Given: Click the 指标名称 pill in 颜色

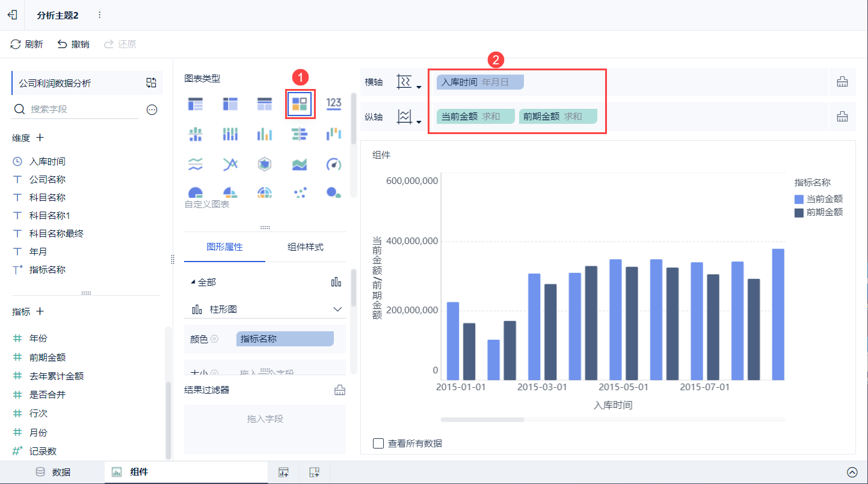Looking at the screenshot, I should [285, 339].
